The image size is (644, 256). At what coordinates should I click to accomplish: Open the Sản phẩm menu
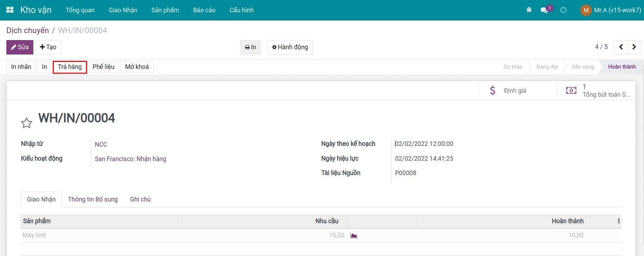coord(165,10)
